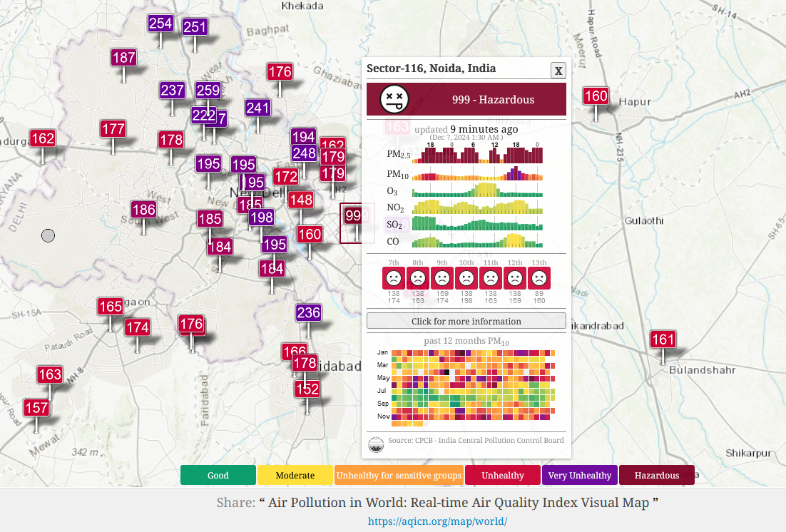Select the 251 AQI station marker
Screen dimensions: 786x532
[195, 27]
